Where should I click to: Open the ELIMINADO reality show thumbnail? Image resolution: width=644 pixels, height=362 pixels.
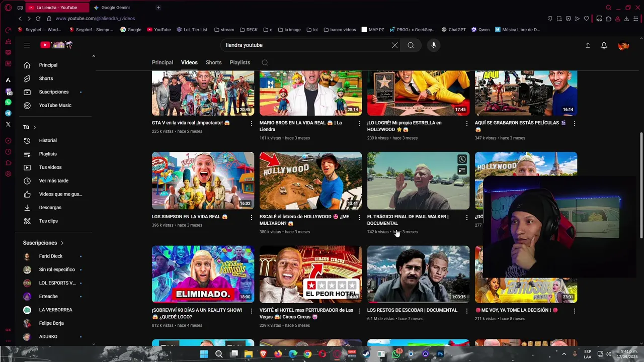[203, 274]
